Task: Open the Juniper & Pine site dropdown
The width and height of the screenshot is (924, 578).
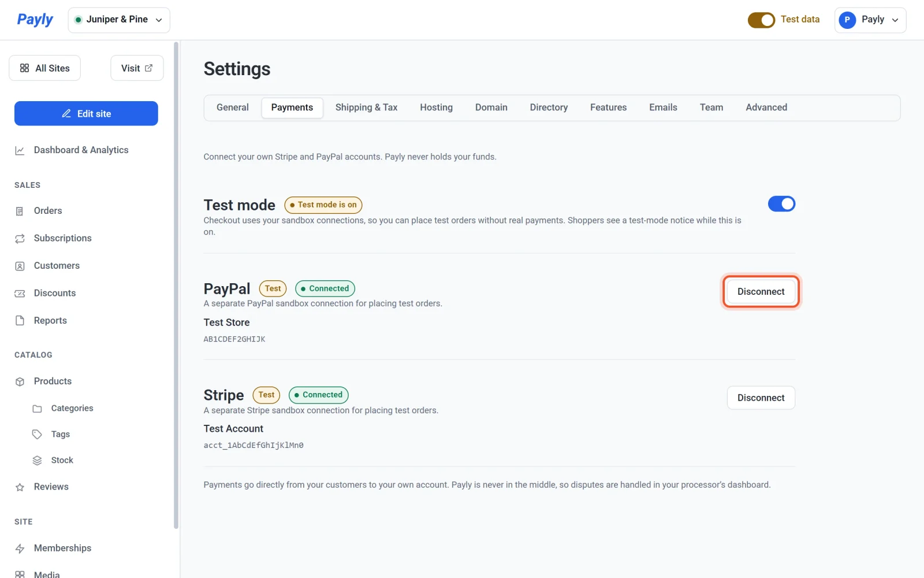Action: tap(119, 20)
